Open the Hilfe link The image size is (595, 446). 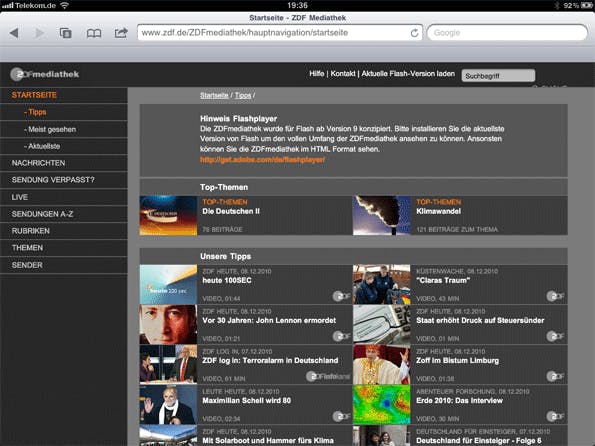(x=316, y=74)
